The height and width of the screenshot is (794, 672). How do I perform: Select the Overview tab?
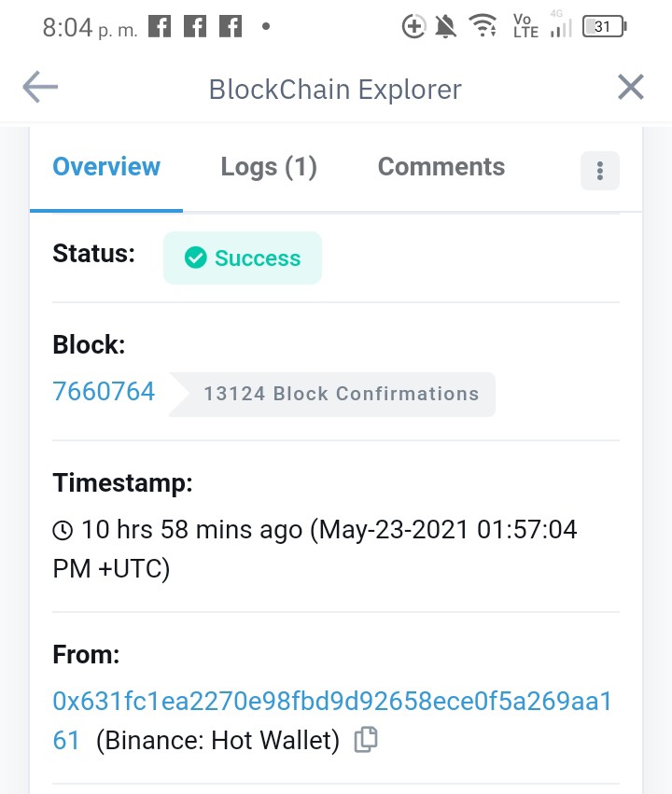(106, 167)
